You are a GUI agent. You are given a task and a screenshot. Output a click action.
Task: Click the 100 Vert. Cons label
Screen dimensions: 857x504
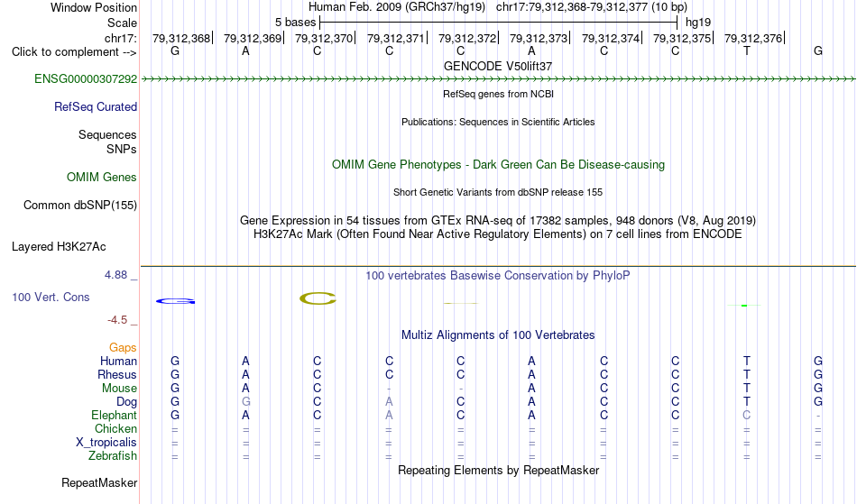[51, 297]
